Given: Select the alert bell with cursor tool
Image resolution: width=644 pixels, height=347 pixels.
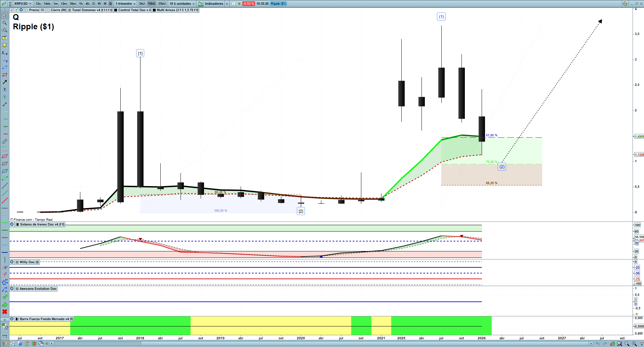Looking at the screenshot, I should pos(5,38).
